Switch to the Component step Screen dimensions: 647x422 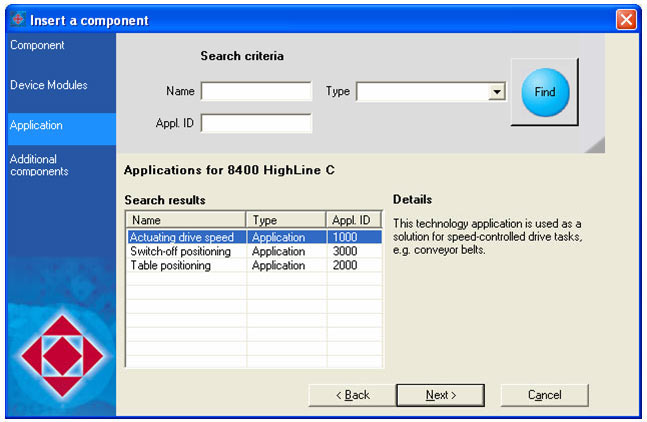pos(38,46)
